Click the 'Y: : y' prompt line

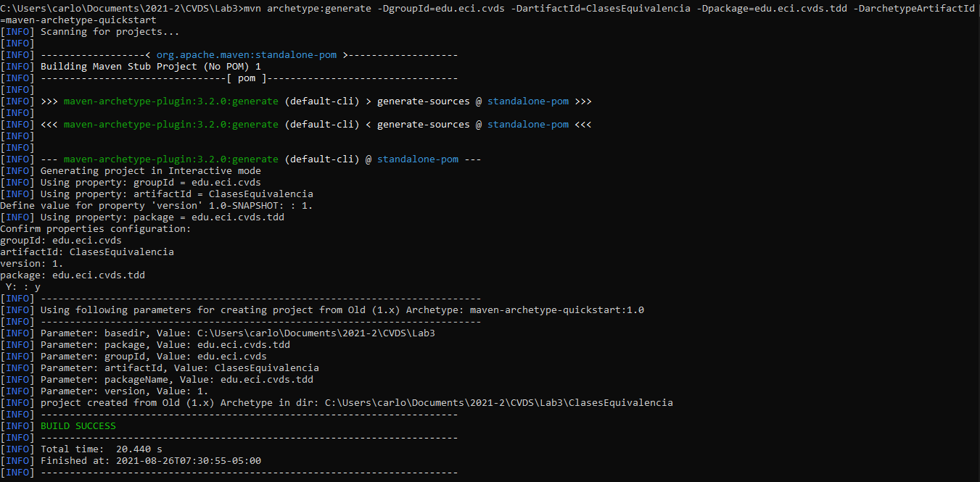(23, 287)
